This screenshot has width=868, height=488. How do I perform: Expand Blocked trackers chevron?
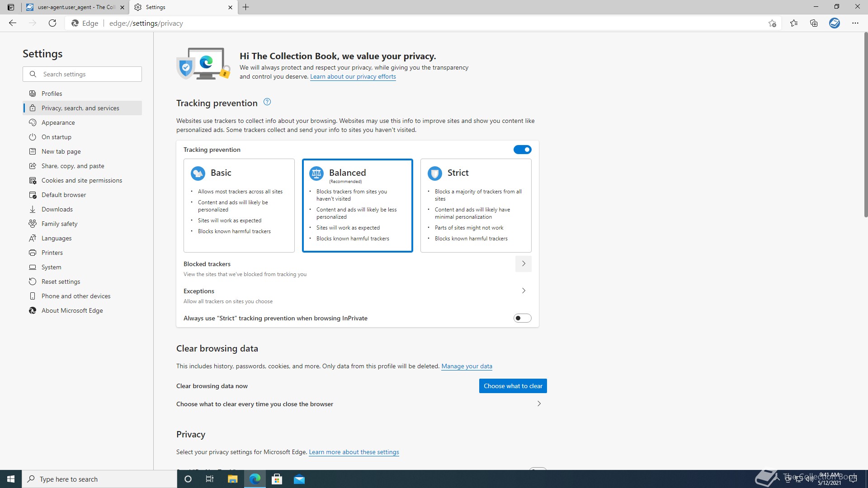524,264
